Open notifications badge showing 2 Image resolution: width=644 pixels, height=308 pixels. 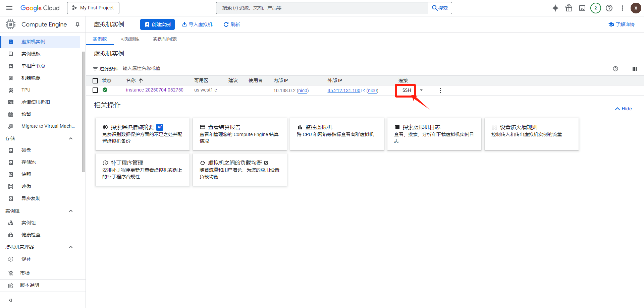click(596, 8)
